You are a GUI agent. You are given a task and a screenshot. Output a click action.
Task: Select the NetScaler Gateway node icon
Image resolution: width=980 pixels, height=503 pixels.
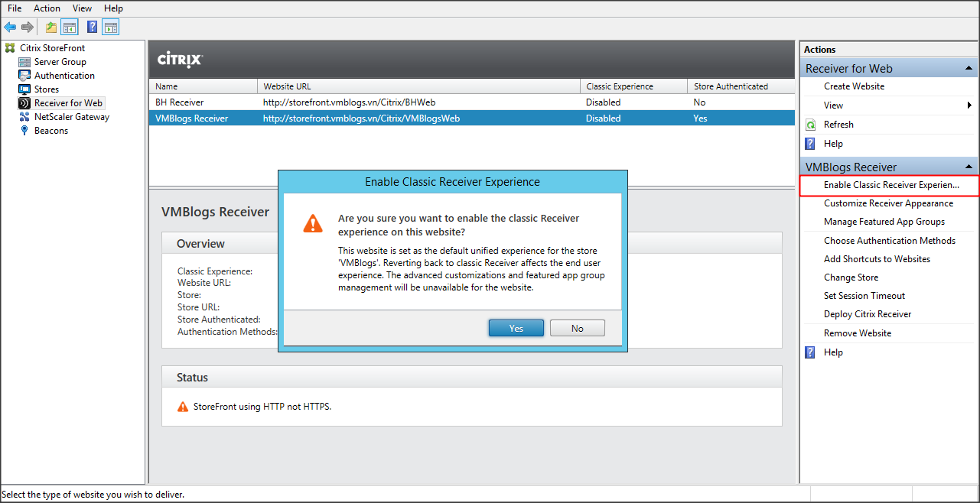pyautogui.click(x=24, y=117)
